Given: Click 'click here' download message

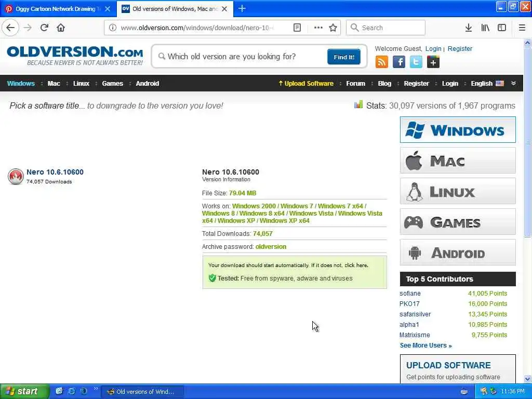Looking at the screenshot, I should [x=356, y=265].
